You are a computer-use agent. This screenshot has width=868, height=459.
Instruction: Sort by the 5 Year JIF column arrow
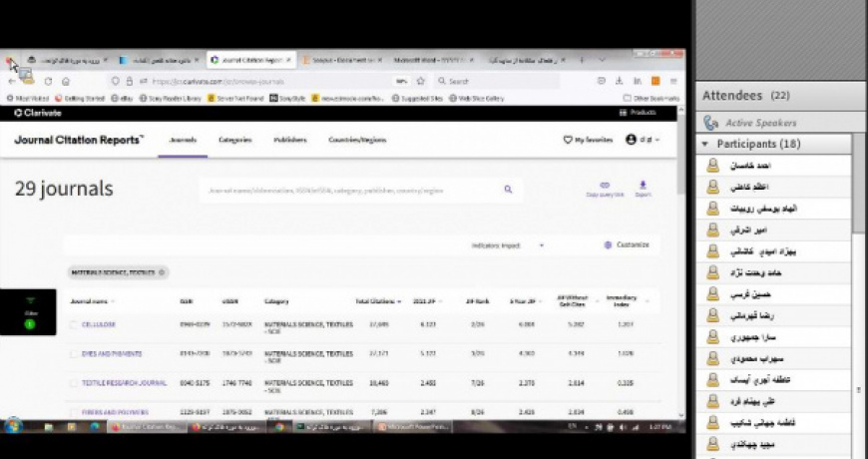coord(541,301)
